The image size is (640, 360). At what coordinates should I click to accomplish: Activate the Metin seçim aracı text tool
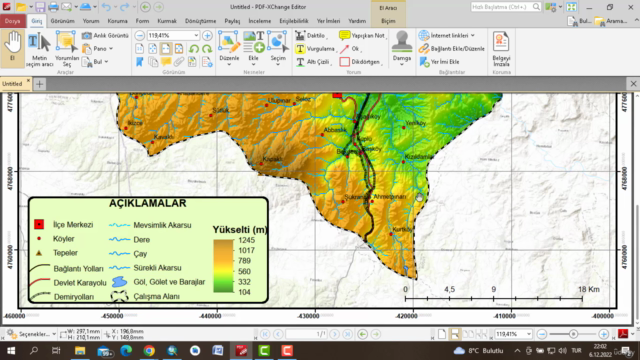pos(39,49)
